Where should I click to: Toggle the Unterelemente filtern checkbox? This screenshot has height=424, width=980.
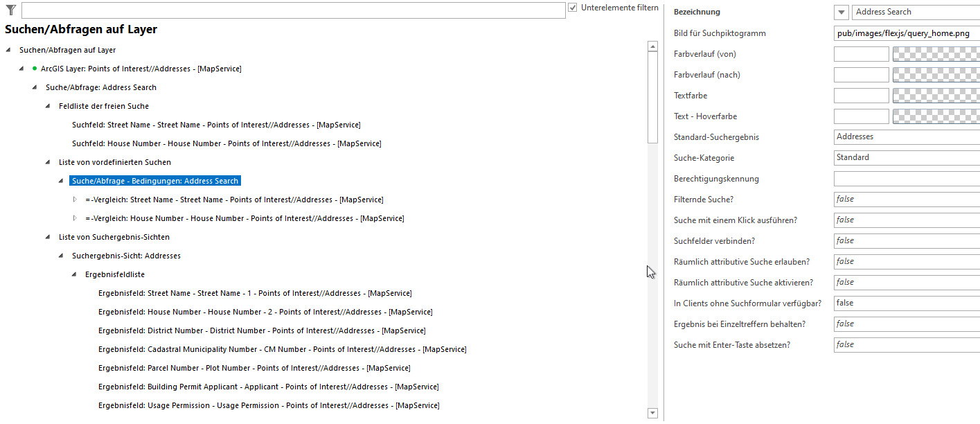pyautogui.click(x=572, y=8)
